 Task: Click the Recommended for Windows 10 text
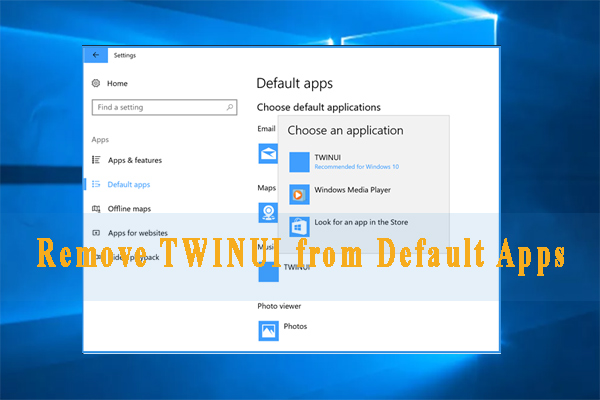357,167
